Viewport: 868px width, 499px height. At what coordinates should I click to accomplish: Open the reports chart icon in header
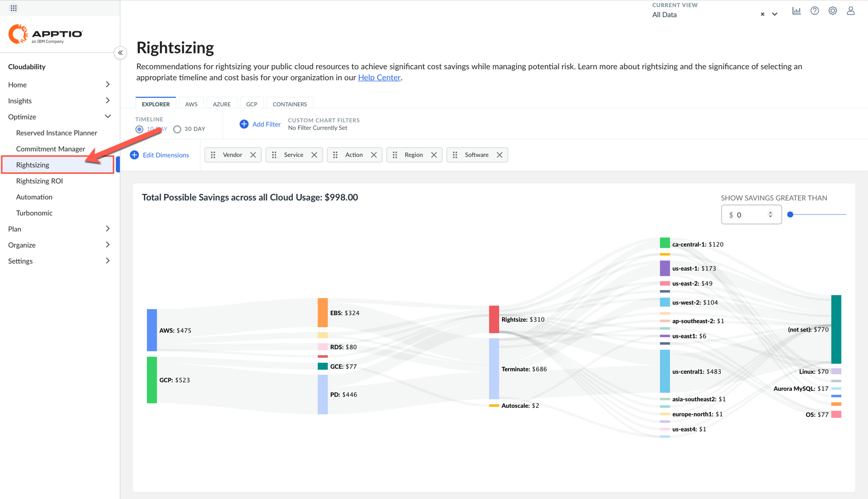click(796, 11)
